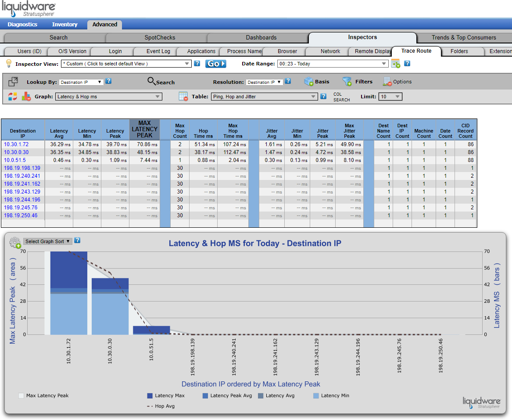Open the SpotChecks tab

[x=160, y=38]
